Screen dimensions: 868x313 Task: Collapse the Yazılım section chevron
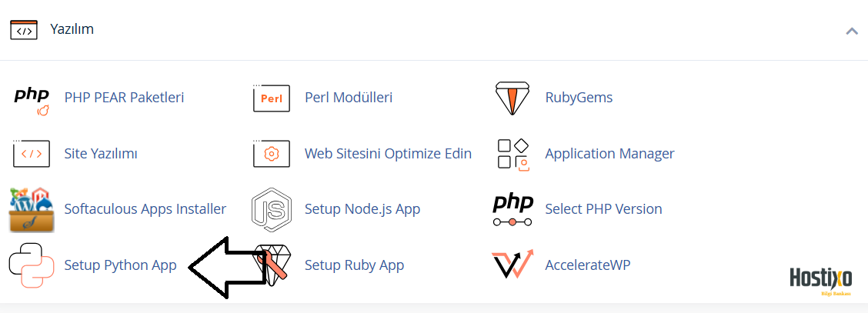click(x=851, y=32)
